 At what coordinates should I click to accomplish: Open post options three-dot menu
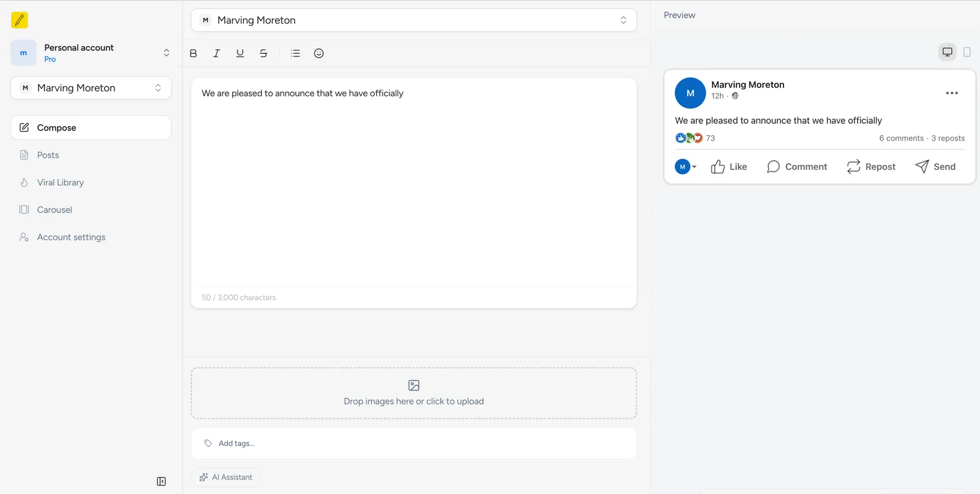[x=951, y=93]
